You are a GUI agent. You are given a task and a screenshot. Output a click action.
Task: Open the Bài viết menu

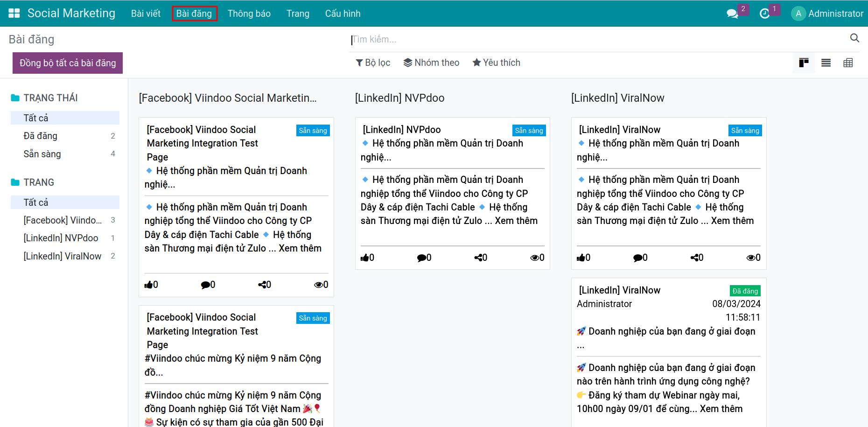[146, 14]
